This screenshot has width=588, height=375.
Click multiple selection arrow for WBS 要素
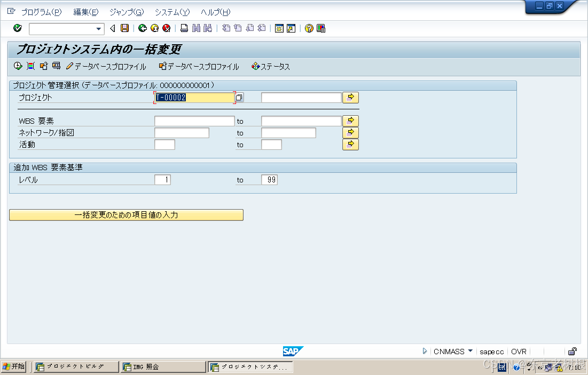(x=351, y=121)
